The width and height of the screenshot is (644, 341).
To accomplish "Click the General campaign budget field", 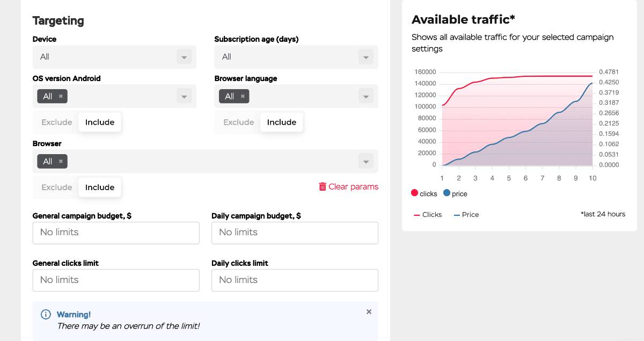I will click(x=116, y=233).
